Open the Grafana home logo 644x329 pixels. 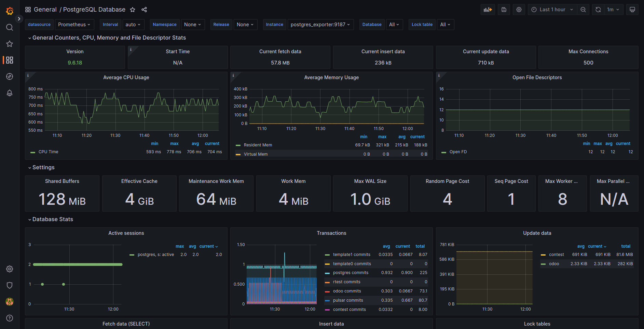10,11
